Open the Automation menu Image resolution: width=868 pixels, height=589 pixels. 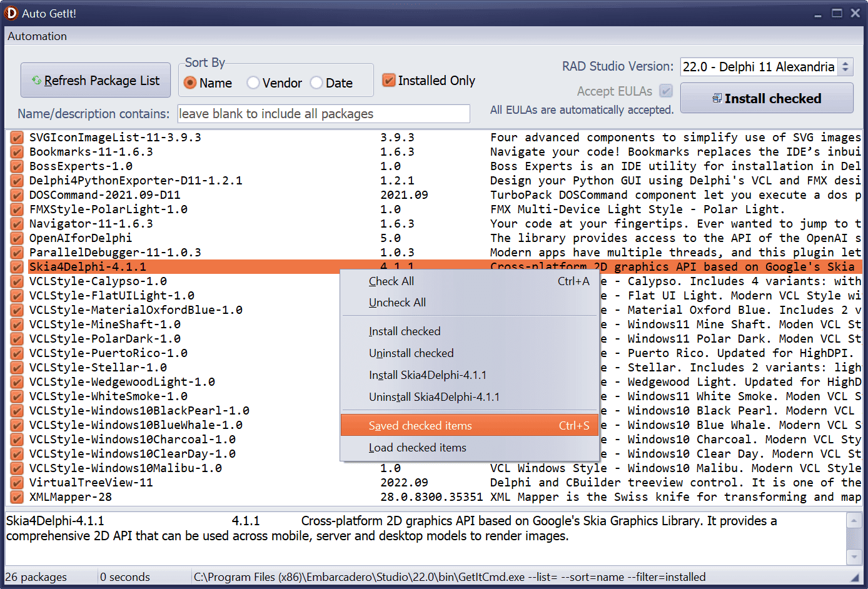37,36
